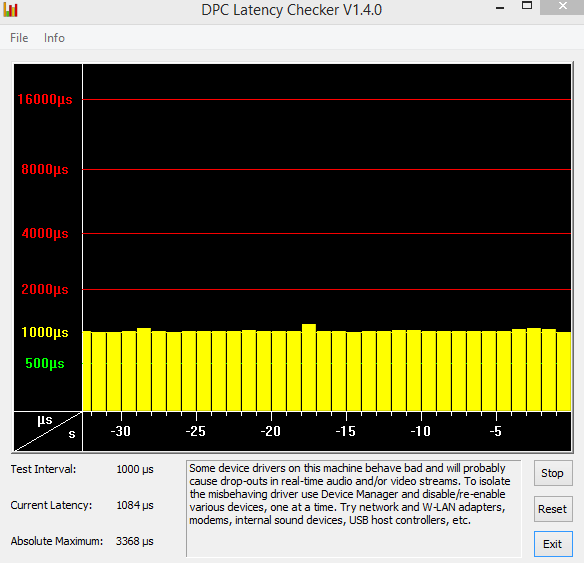Stop the latency measurement

(x=553, y=473)
